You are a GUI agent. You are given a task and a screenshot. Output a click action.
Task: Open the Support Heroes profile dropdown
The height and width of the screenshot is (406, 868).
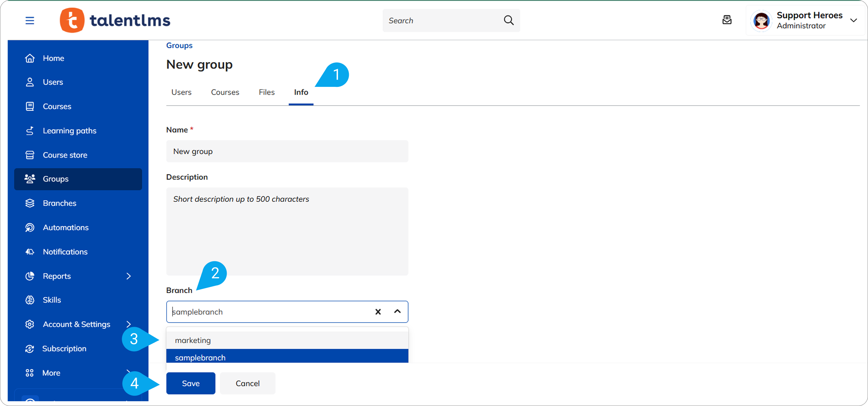click(x=853, y=21)
